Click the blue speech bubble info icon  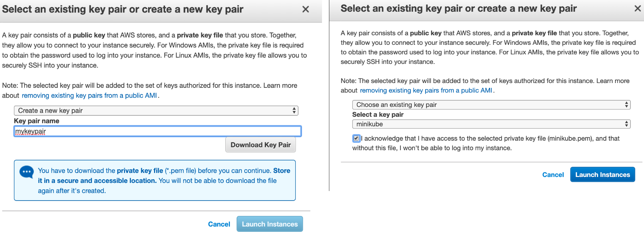click(x=26, y=172)
